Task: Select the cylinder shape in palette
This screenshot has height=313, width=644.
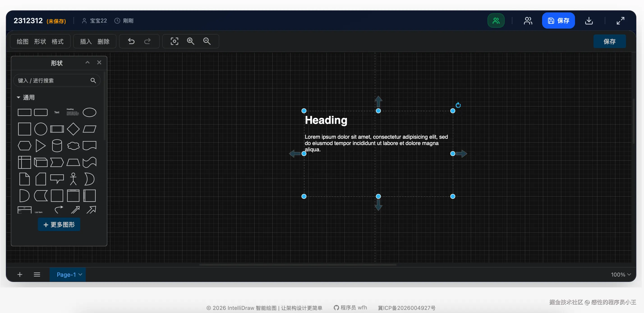Action: (x=57, y=145)
